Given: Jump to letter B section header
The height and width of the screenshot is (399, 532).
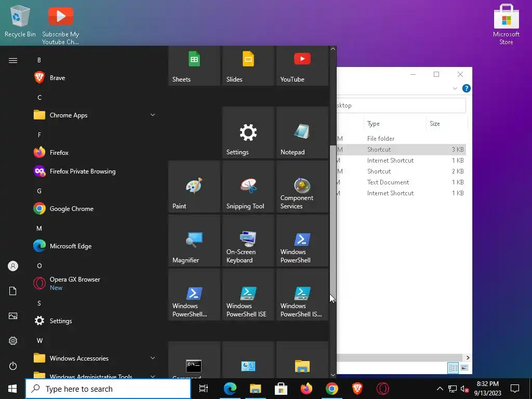Looking at the screenshot, I should [39, 60].
